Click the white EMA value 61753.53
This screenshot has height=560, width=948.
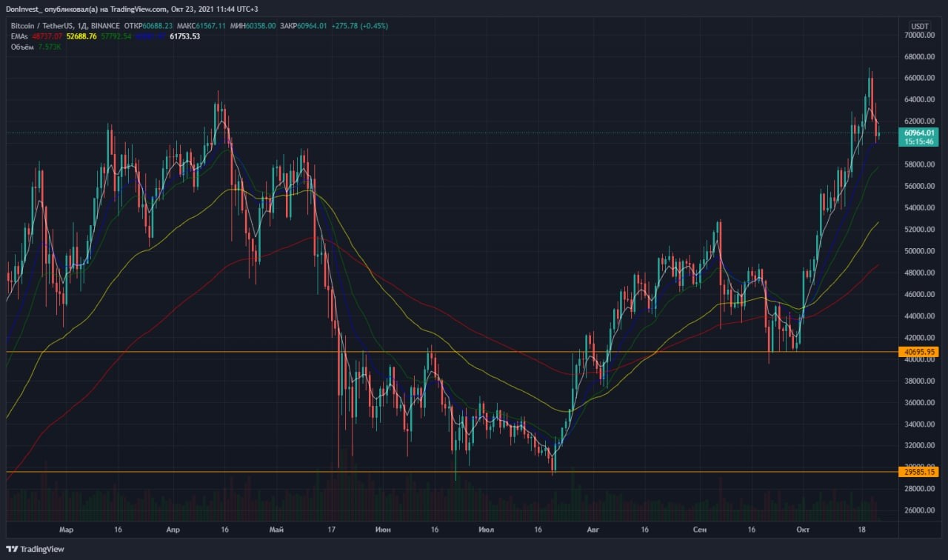184,36
